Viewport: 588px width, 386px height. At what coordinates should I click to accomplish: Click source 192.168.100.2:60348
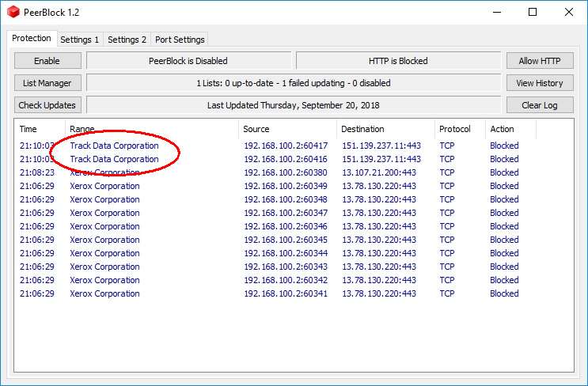pyautogui.click(x=286, y=199)
